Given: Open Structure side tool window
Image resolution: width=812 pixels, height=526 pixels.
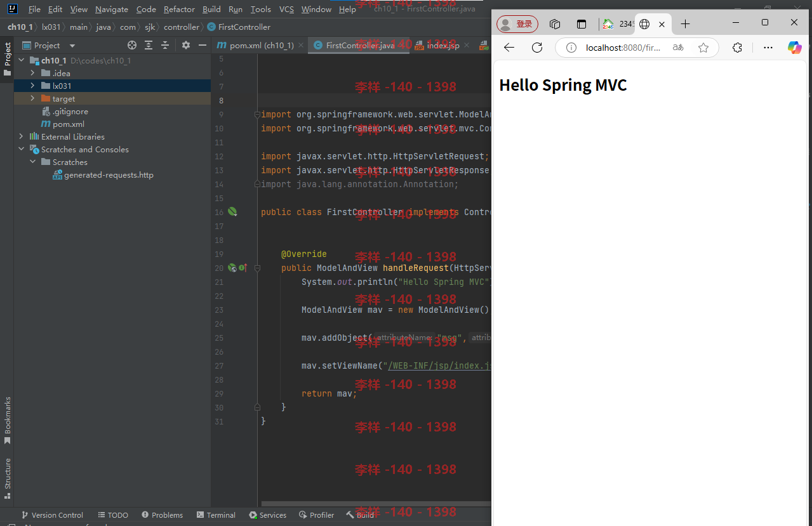Looking at the screenshot, I should [7, 479].
